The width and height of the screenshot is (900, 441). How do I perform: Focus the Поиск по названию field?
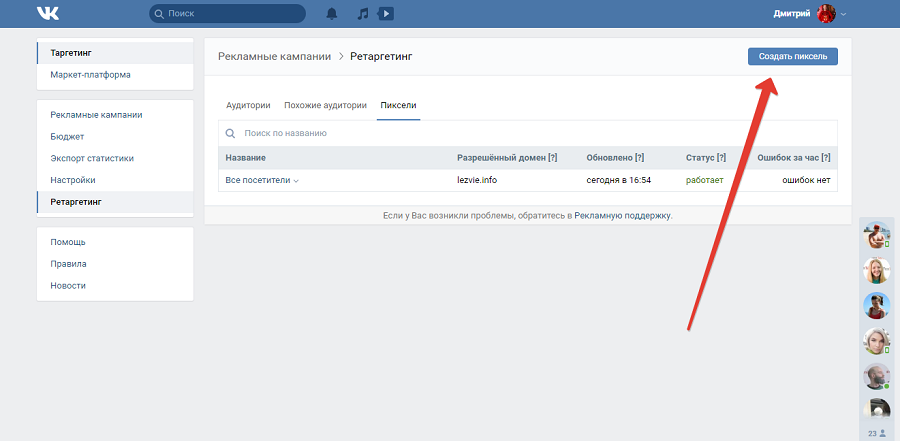pyautogui.click(x=528, y=133)
